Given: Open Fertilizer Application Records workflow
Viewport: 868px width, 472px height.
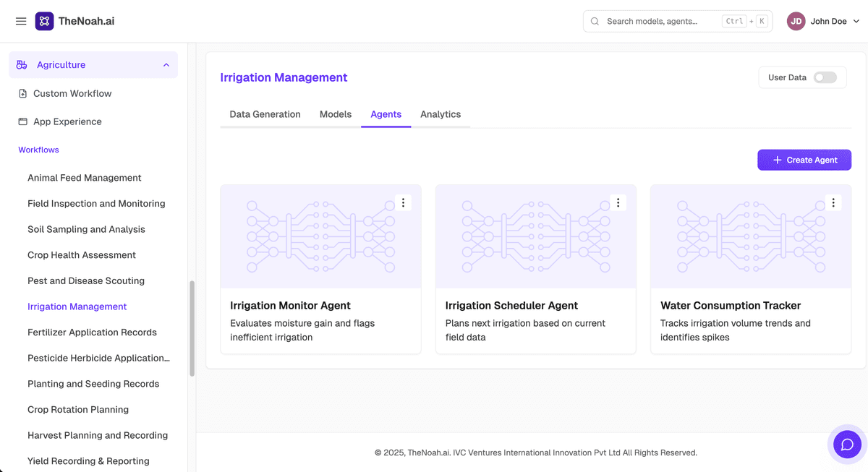Looking at the screenshot, I should (92, 332).
